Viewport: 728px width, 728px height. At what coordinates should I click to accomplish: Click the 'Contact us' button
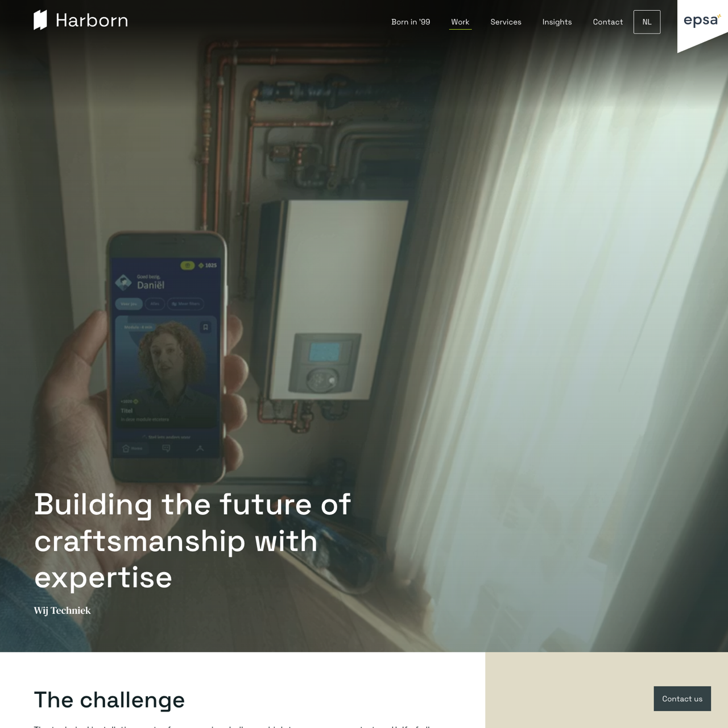pos(682,698)
